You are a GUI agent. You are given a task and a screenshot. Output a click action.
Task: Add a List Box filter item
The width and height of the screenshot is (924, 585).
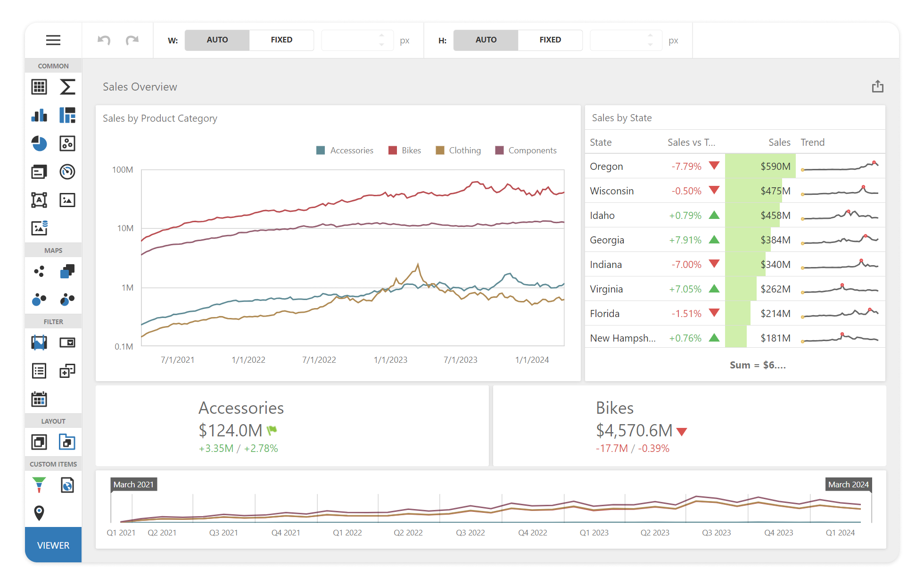click(39, 371)
